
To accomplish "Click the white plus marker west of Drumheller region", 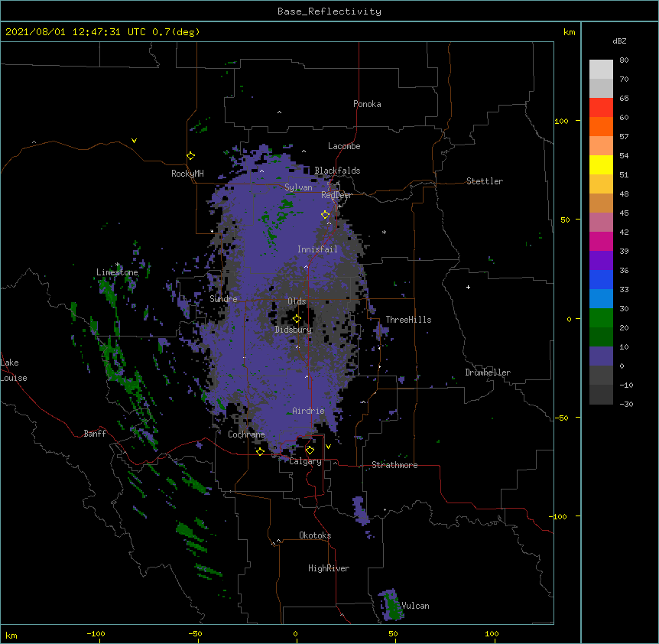I will pos(468,287).
